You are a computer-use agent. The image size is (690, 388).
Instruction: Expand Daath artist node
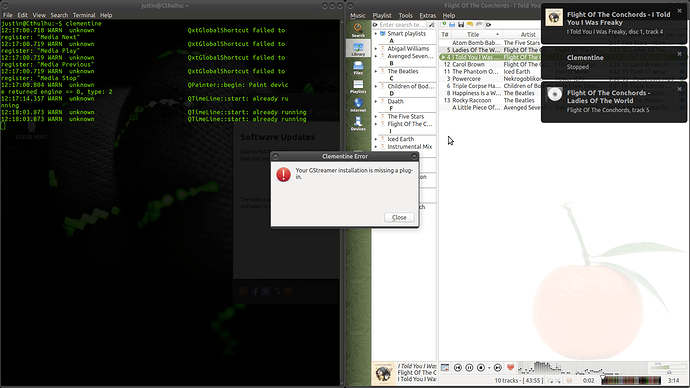click(x=376, y=102)
